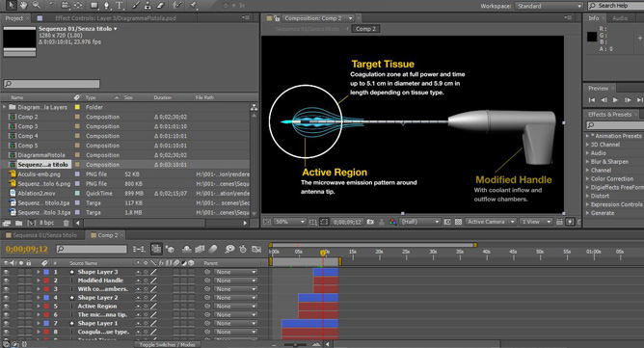The width and height of the screenshot is (644, 348).
Task: Select the Rectangle shape tool
Action: pyautogui.click(x=94, y=6)
